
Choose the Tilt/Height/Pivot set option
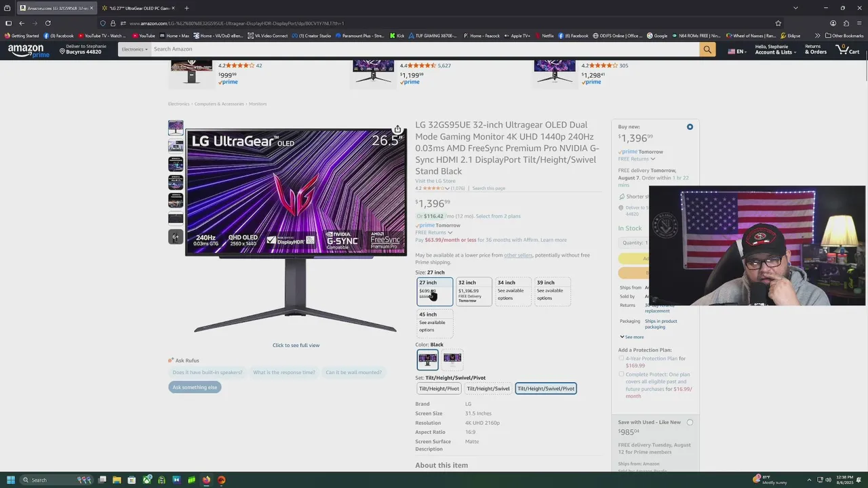[439, 388]
